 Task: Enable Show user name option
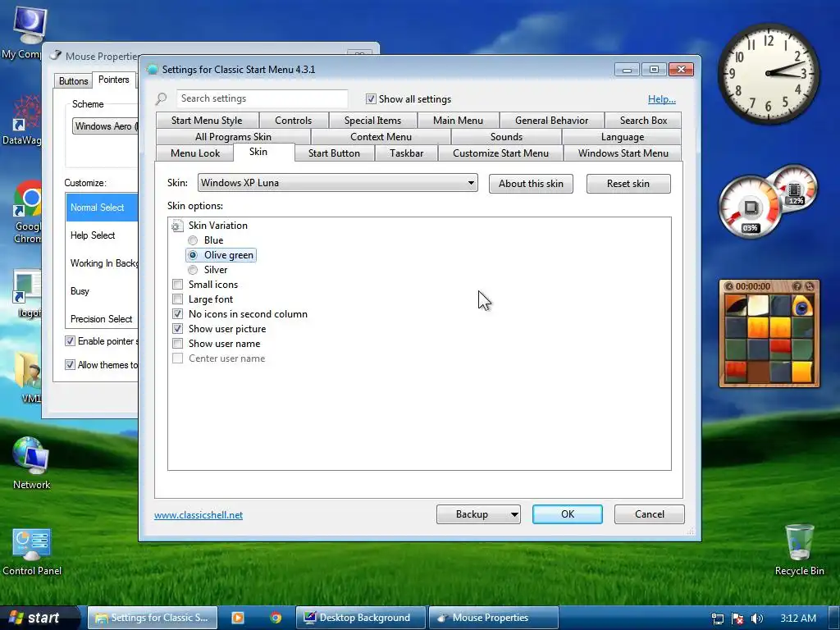click(x=177, y=344)
